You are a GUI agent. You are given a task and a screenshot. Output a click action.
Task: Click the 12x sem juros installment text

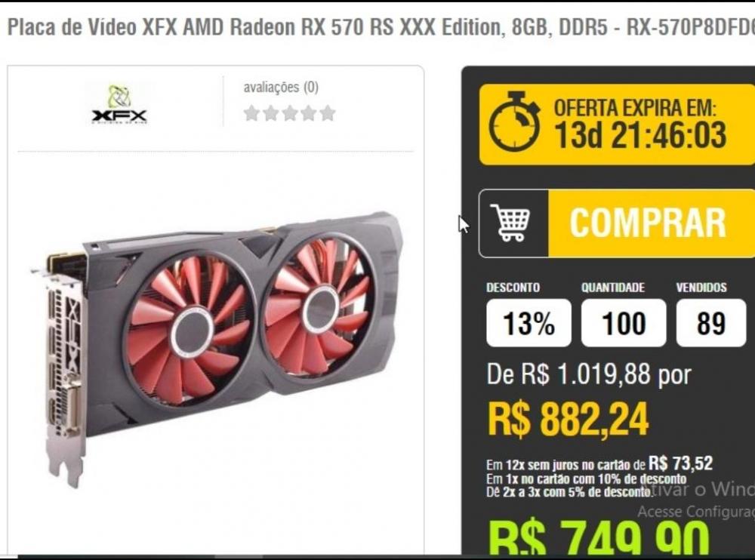599,463
